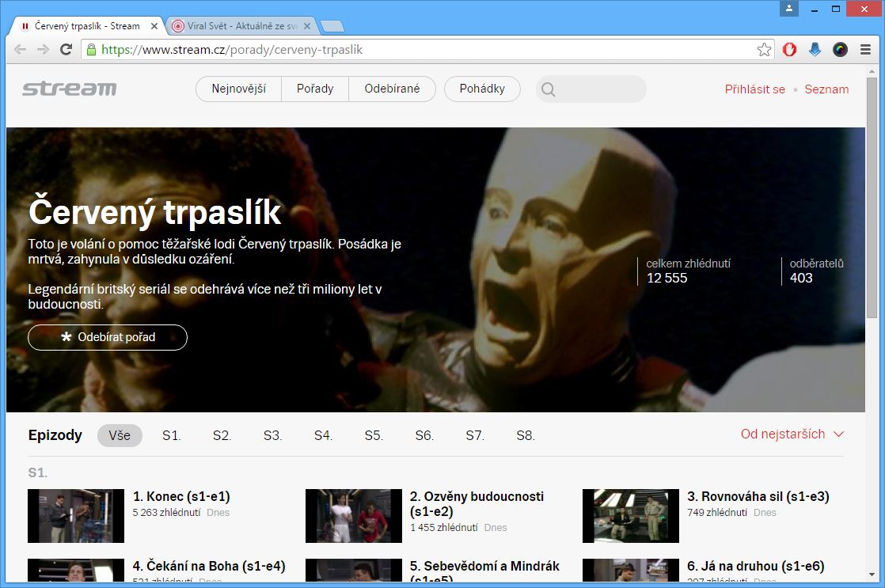885x588 pixels.
Task: Close the Viral Svět tab
Action: coord(307,26)
